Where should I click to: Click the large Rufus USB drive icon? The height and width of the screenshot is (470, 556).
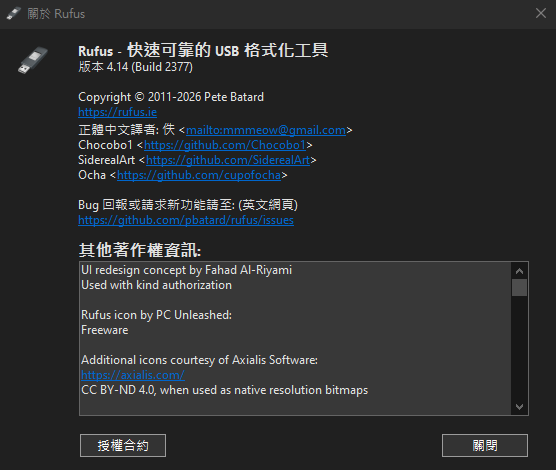point(33,60)
